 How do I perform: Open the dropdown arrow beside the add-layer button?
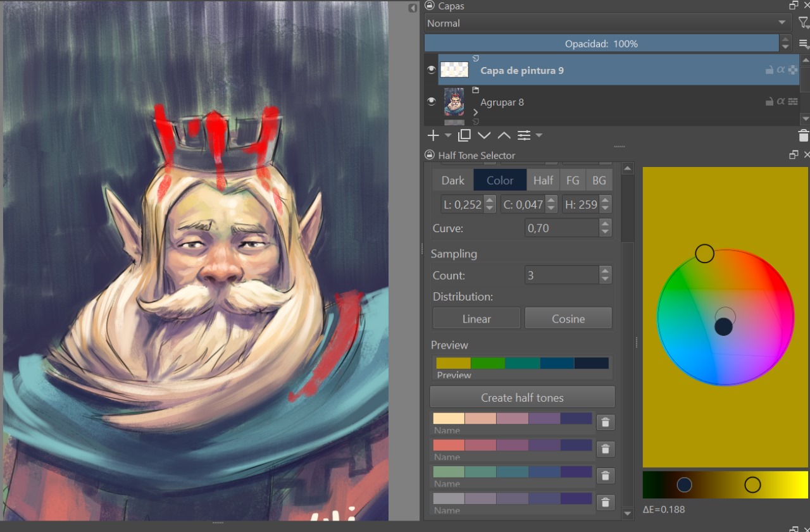tap(447, 135)
